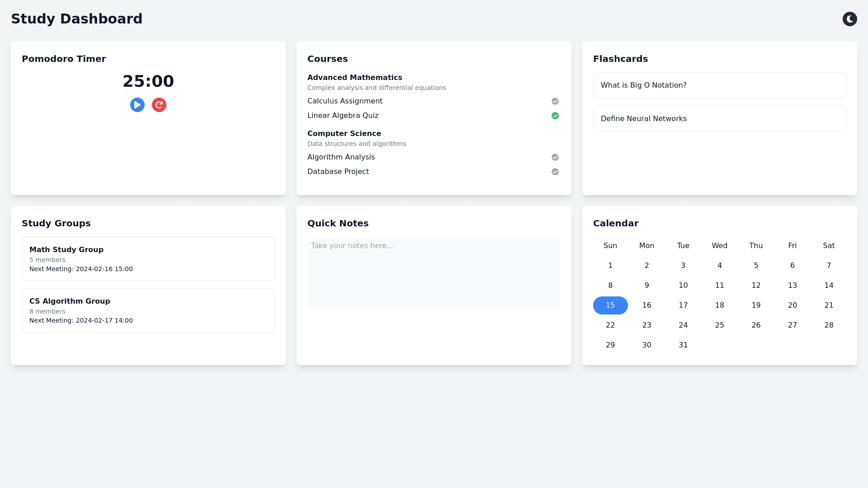Click the Computer Science course title

pos(344,134)
